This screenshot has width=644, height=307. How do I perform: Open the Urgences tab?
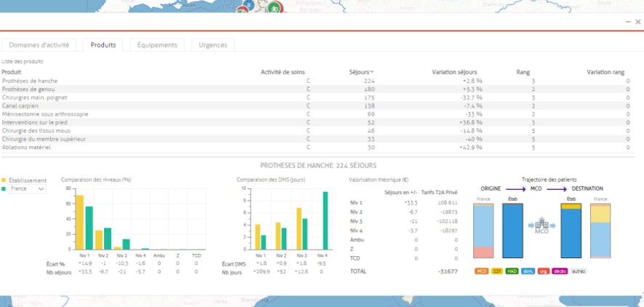[213, 45]
